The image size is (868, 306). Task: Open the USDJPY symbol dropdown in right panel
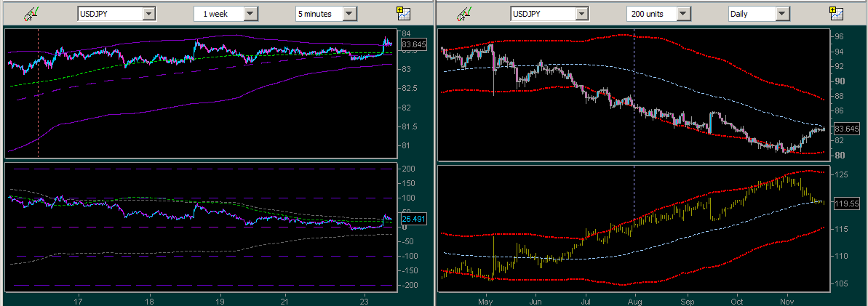click(581, 14)
